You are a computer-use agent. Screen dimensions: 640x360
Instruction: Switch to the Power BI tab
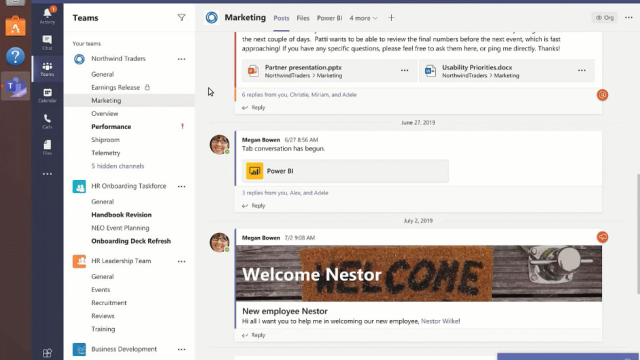tap(329, 18)
